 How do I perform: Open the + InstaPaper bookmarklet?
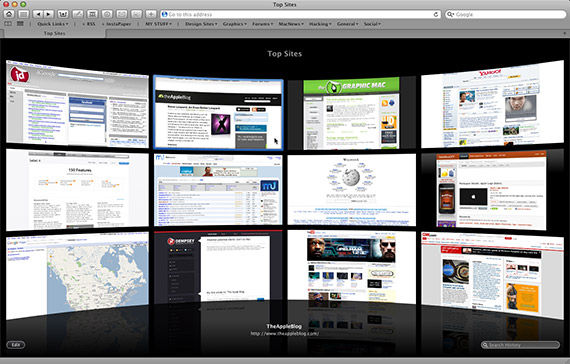click(116, 24)
